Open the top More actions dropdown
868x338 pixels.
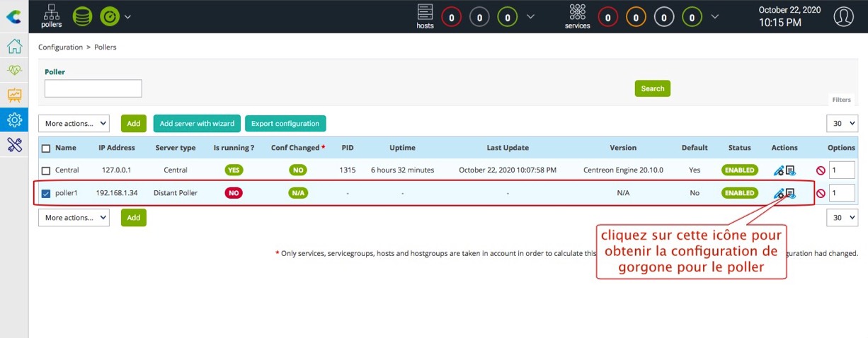[x=74, y=124]
